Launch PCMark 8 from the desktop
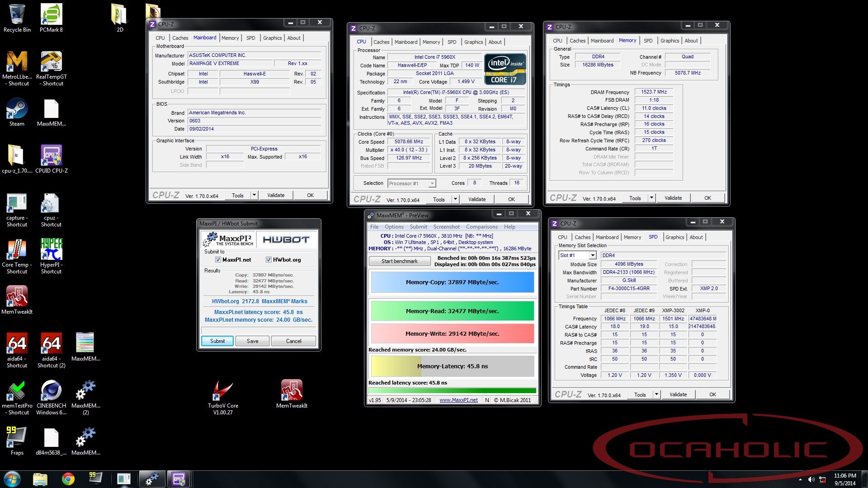This screenshot has height=488, width=868. click(51, 18)
